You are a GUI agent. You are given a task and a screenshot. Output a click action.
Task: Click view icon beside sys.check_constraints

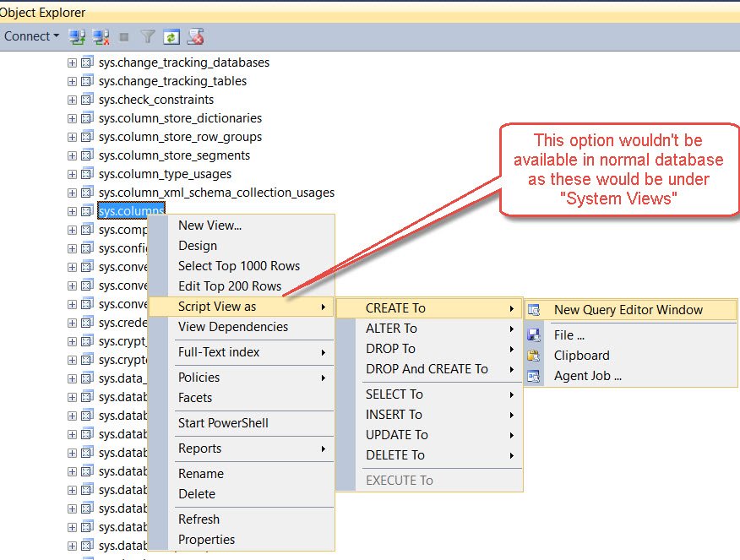pyautogui.click(x=87, y=100)
